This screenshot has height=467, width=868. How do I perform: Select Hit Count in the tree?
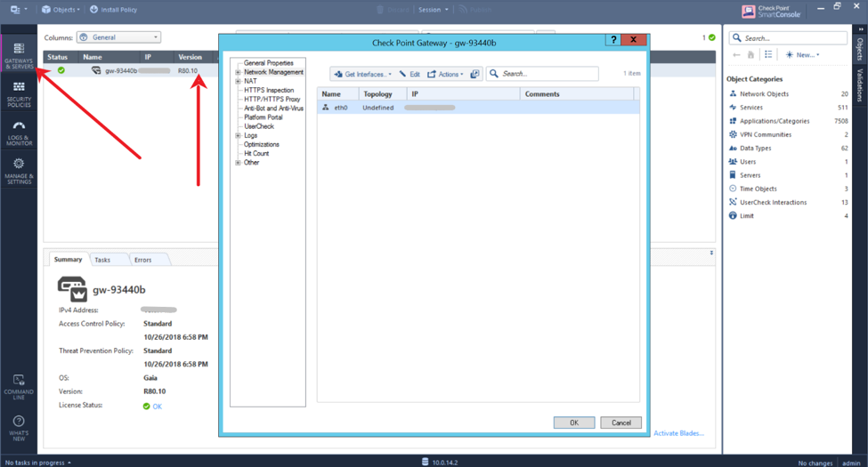pos(256,153)
